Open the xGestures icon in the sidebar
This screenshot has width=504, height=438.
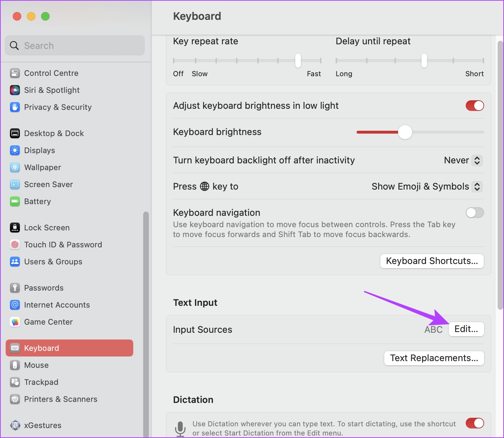15,425
